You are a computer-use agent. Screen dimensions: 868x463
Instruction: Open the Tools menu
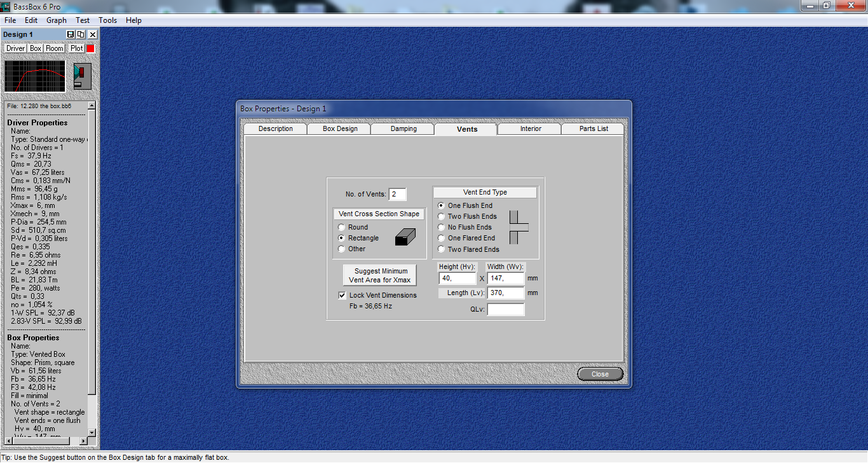[x=108, y=20]
